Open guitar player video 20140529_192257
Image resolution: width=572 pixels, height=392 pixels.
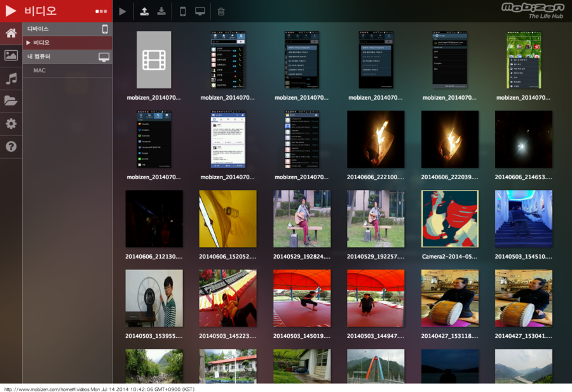tap(376, 219)
